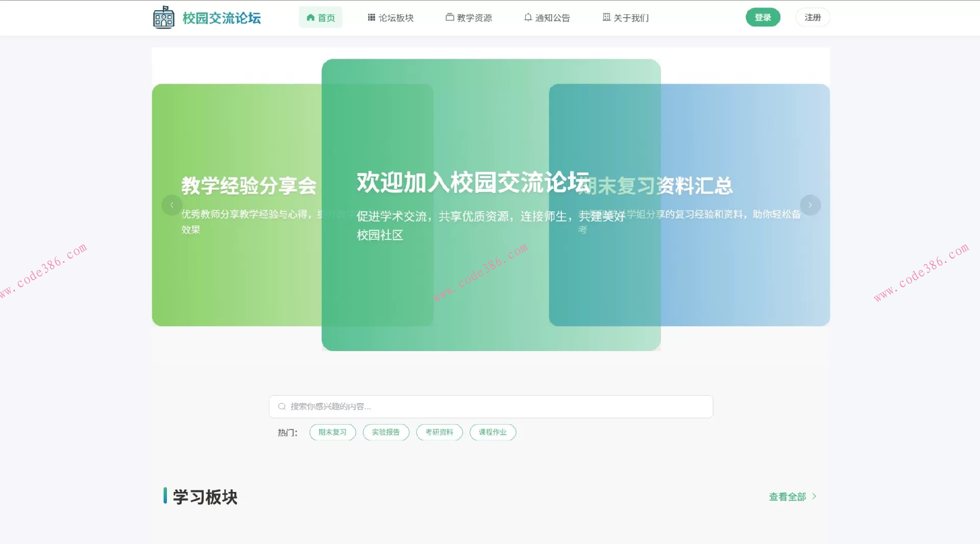This screenshot has height=544, width=980.
Task: Click the clipboard icon beside 教学资源
Action: click(x=449, y=17)
